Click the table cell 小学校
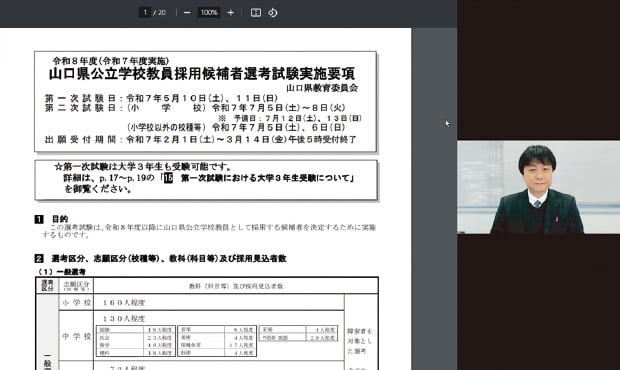 [76, 303]
